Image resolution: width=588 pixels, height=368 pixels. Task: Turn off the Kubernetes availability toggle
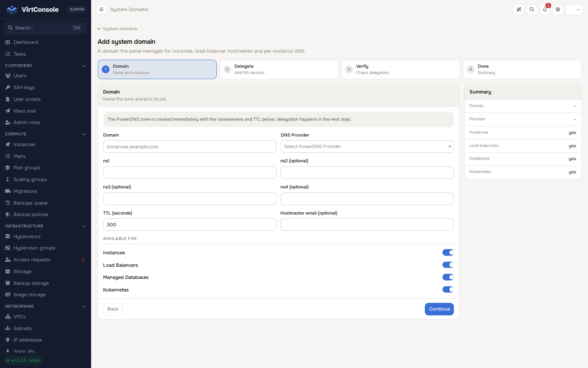click(448, 290)
